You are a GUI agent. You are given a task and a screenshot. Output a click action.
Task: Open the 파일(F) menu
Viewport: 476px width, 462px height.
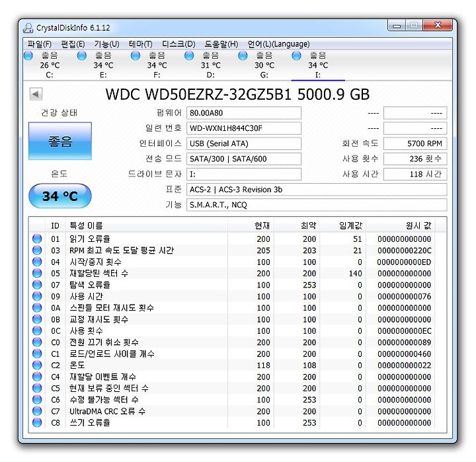tap(40, 44)
